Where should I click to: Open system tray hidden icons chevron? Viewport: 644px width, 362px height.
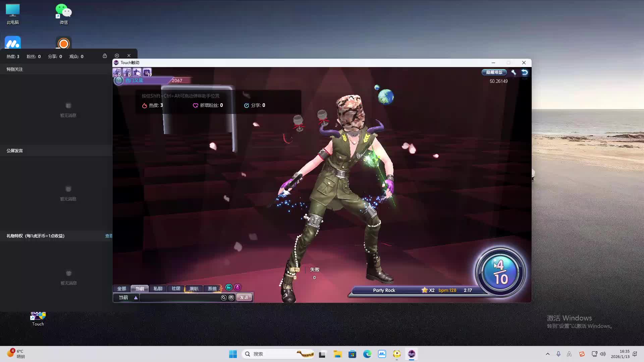click(548, 354)
